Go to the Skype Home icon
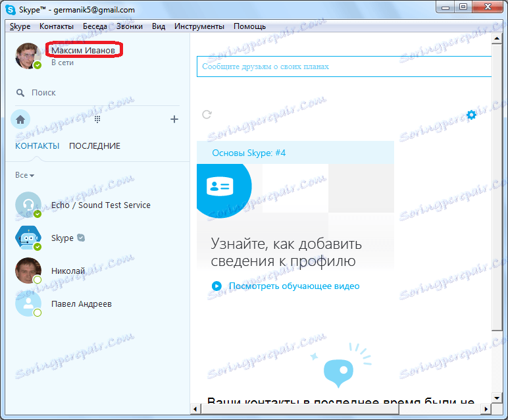The width and height of the screenshot is (508, 420). coord(20,119)
